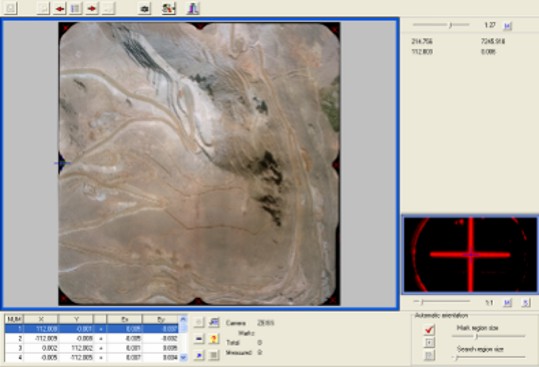Click the blue crosshair on the photo's left edge
The width and height of the screenshot is (539, 367).
(x=62, y=163)
